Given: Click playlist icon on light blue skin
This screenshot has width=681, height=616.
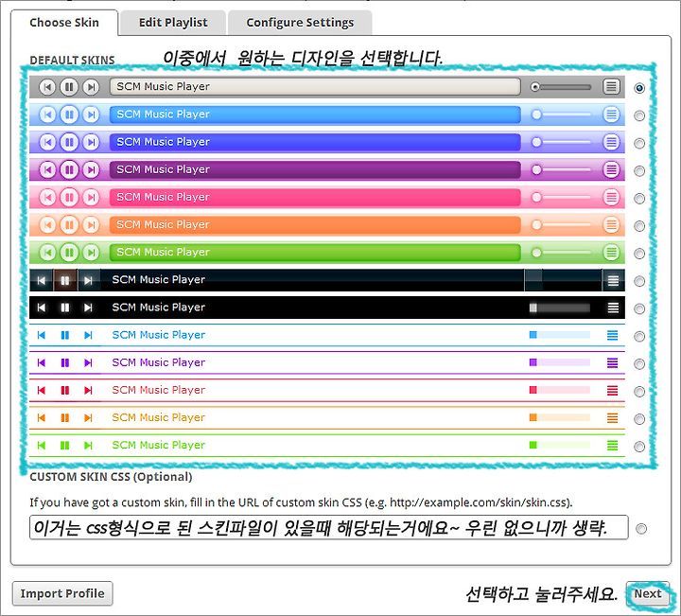Looking at the screenshot, I should 611,114.
